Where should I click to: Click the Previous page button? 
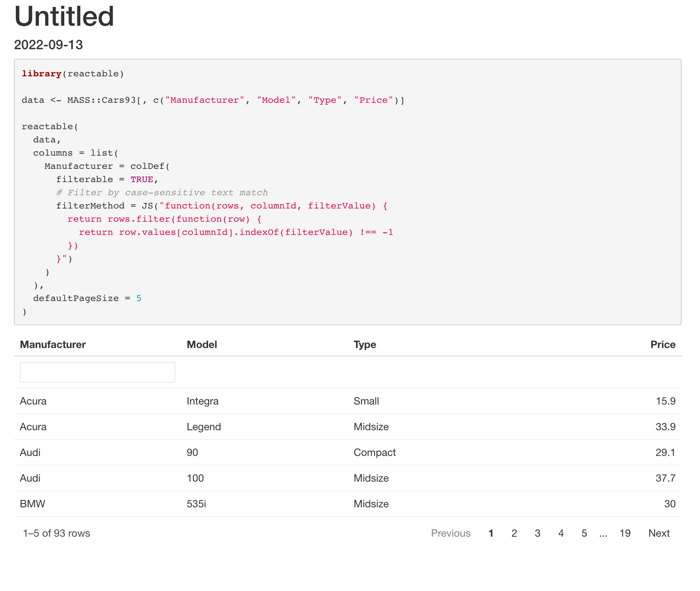pyautogui.click(x=451, y=533)
